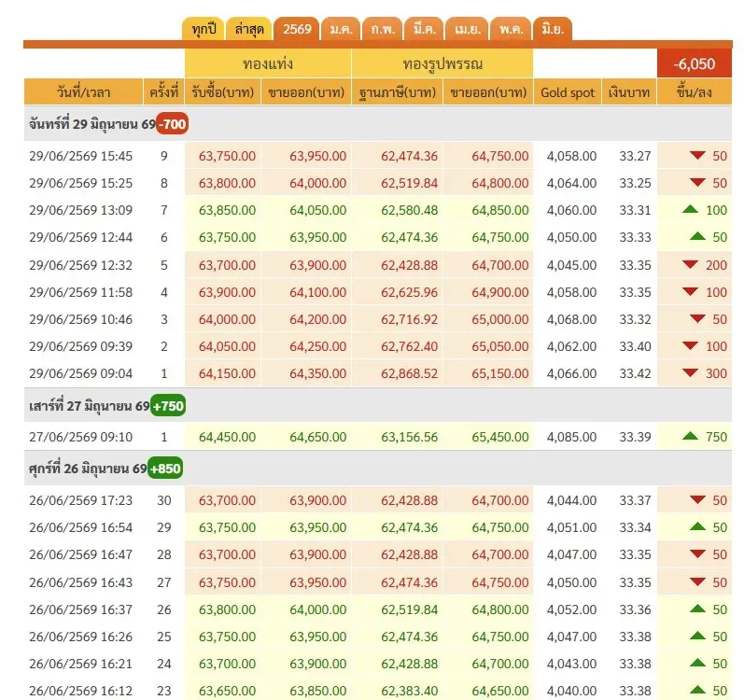Open the ทุกปี tab

point(204,30)
